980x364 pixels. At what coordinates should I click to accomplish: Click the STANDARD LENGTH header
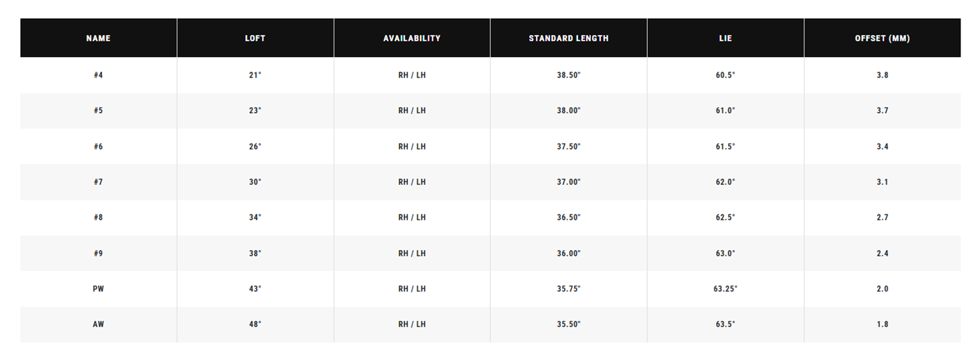pyautogui.click(x=569, y=38)
